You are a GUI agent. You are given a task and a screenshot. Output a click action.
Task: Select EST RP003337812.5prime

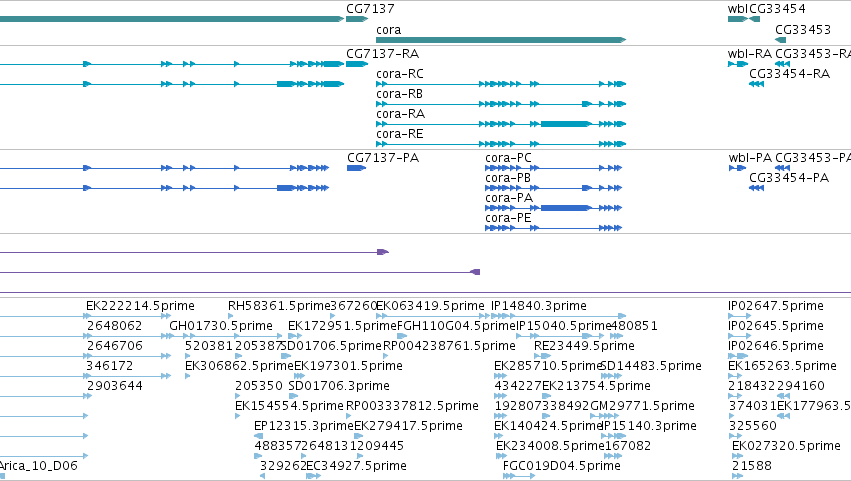412,407
